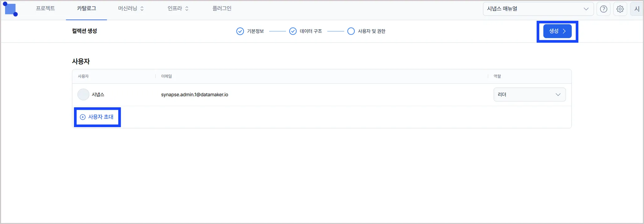The width and height of the screenshot is (644, 224).
Task: Click the synapse.admin.1@datamaker.io email cell
Action: 195,94
